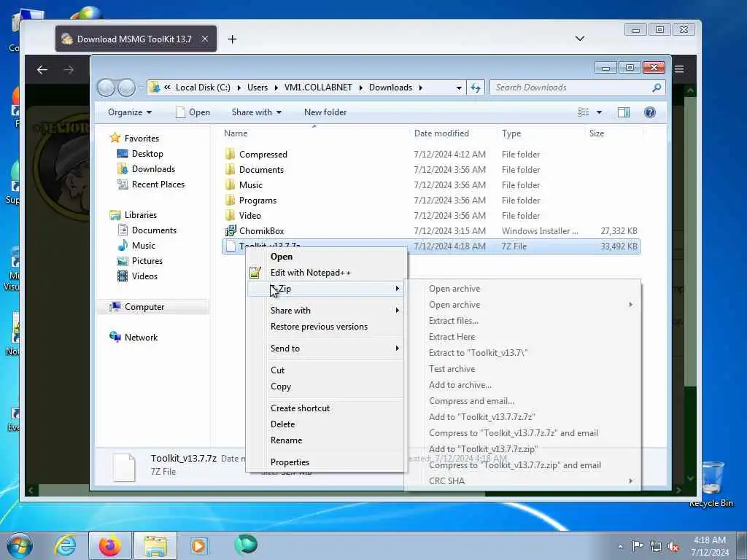Toggle the preview pane
Screen dimensions: 747x560
coord(623,112)
